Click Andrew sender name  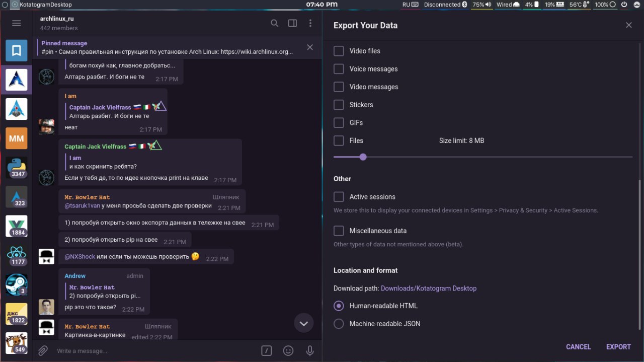(75, 276)
